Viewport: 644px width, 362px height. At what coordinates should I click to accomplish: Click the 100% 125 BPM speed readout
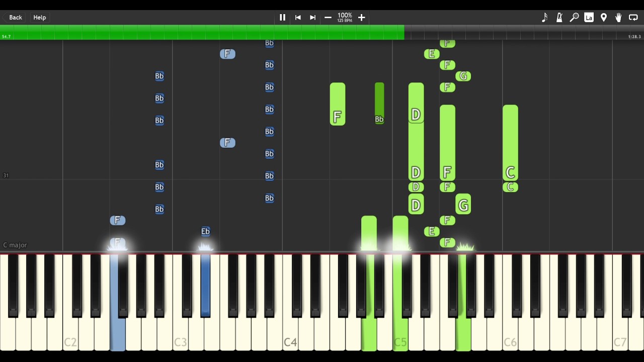(x=345, y=18)
